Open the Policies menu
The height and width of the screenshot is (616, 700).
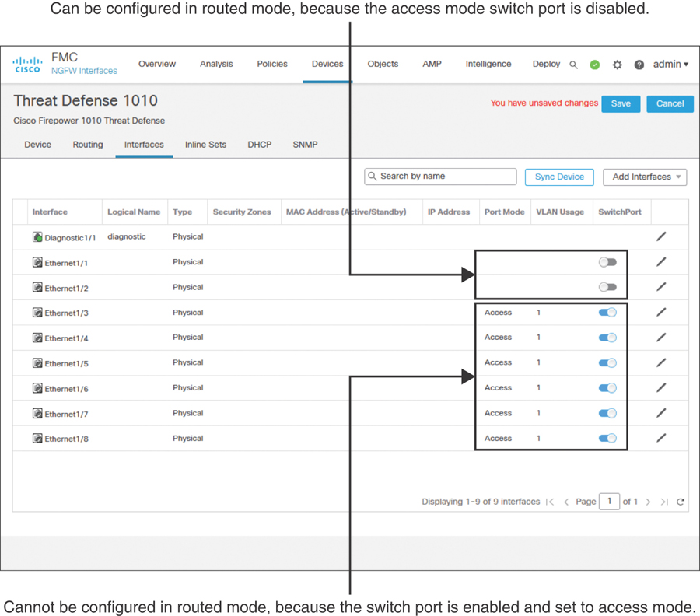[272, 65]
